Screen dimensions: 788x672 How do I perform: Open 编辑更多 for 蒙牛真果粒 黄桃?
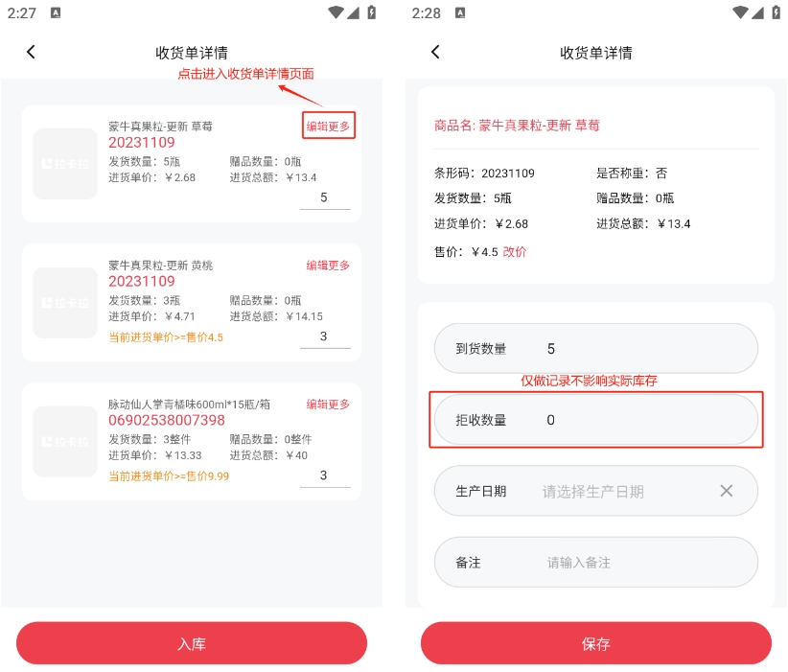click(x=328, y=265)
